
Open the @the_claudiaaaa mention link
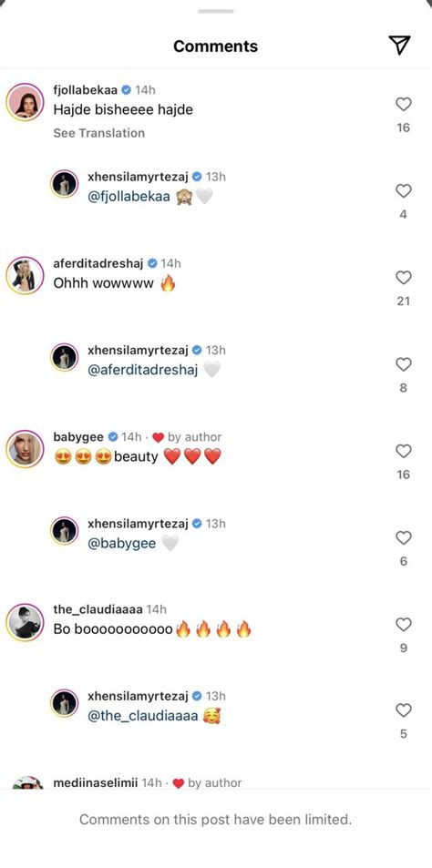pos(142,716)
